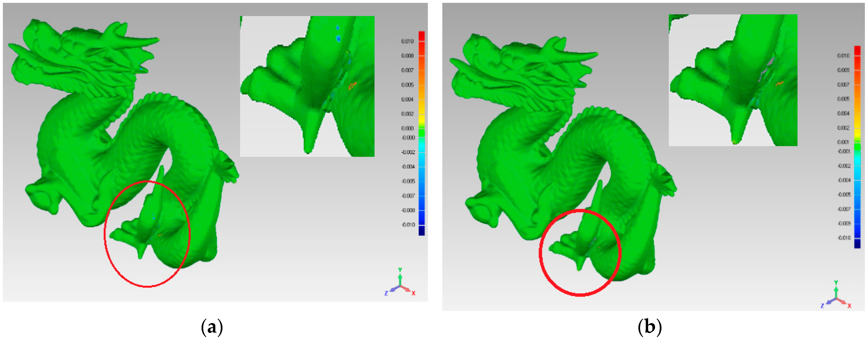Image resolution: width=868 pixels, height=339 pixels.
Task: Click the (a) caption label
Action: click(212, 327)
